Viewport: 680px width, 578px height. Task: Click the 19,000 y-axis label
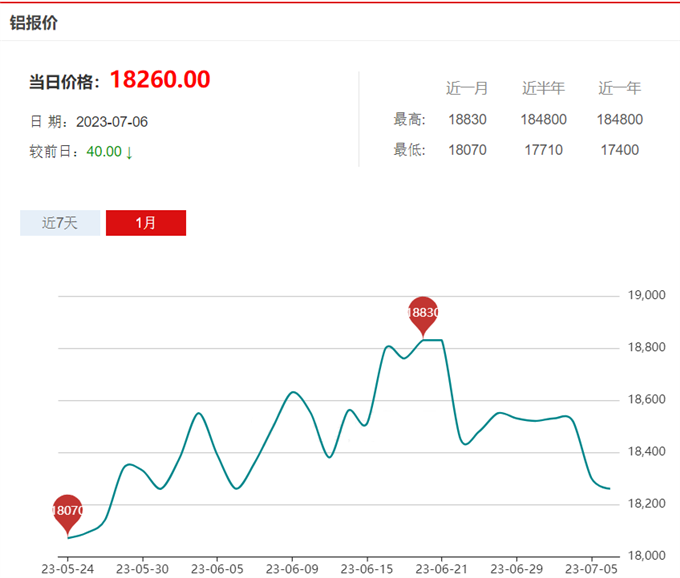(x=646, y=296)
